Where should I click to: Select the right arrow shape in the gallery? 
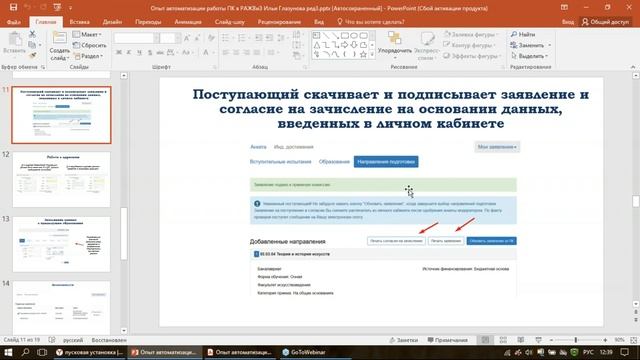(345, 45)
